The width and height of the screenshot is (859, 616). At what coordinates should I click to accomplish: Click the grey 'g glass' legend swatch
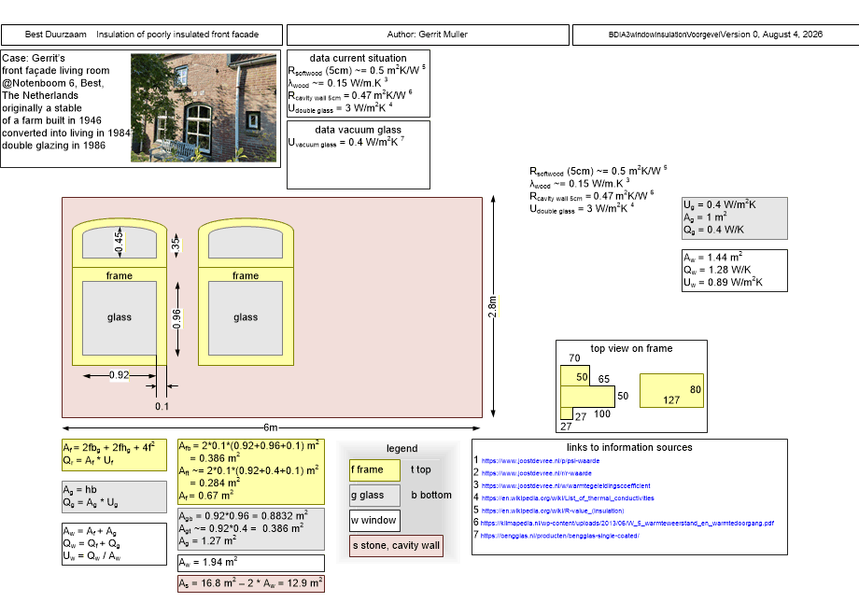(374, 495)
